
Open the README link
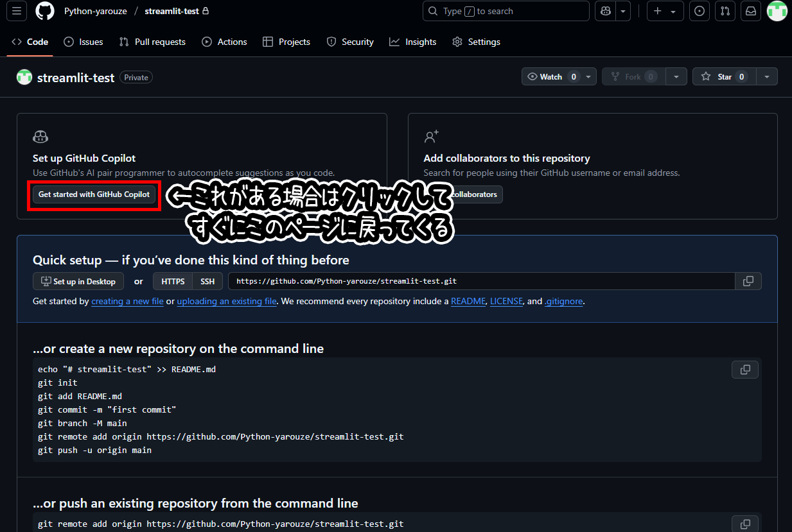pos(468,301)
